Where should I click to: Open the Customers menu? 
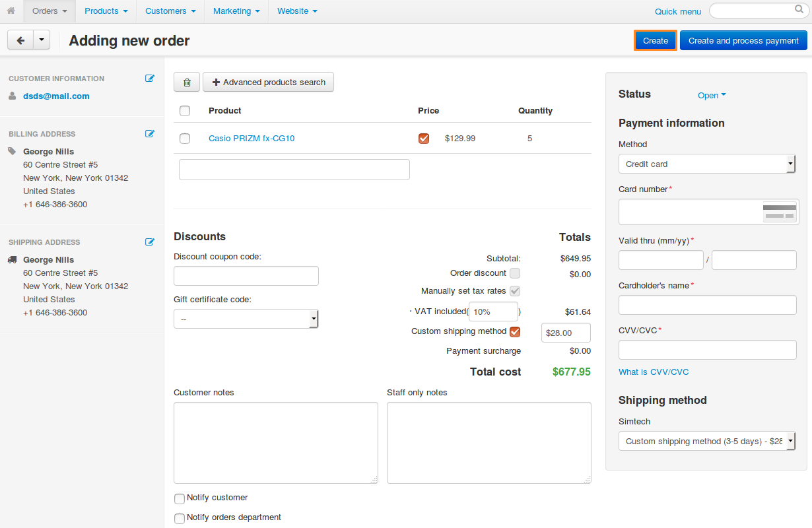(170, 11)
